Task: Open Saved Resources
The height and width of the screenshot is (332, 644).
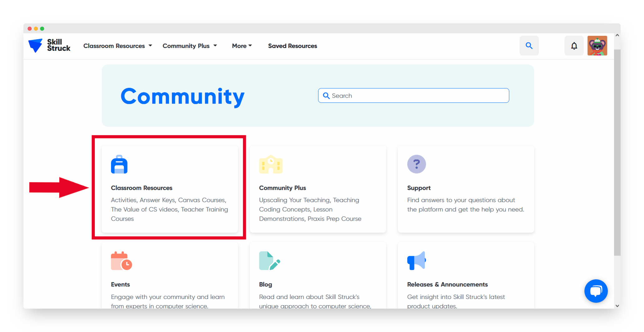Action: 292,46
